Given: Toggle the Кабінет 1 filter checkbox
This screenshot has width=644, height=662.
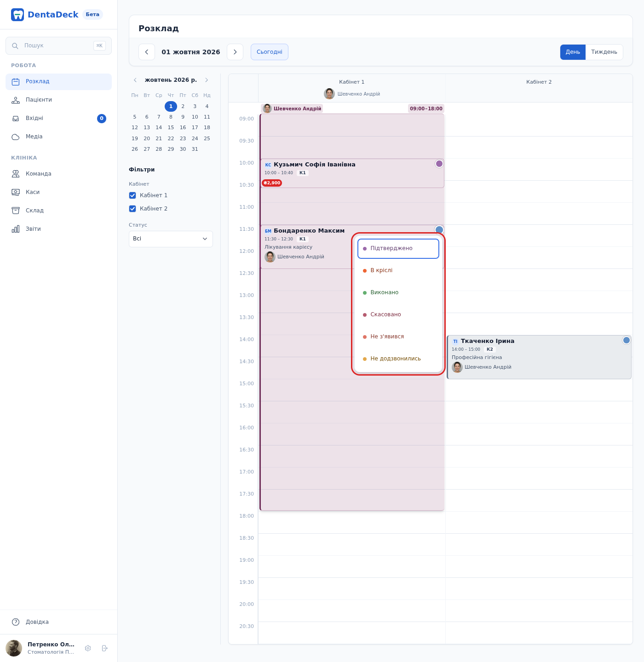Looking at the screenshot, I should point(132,195).
